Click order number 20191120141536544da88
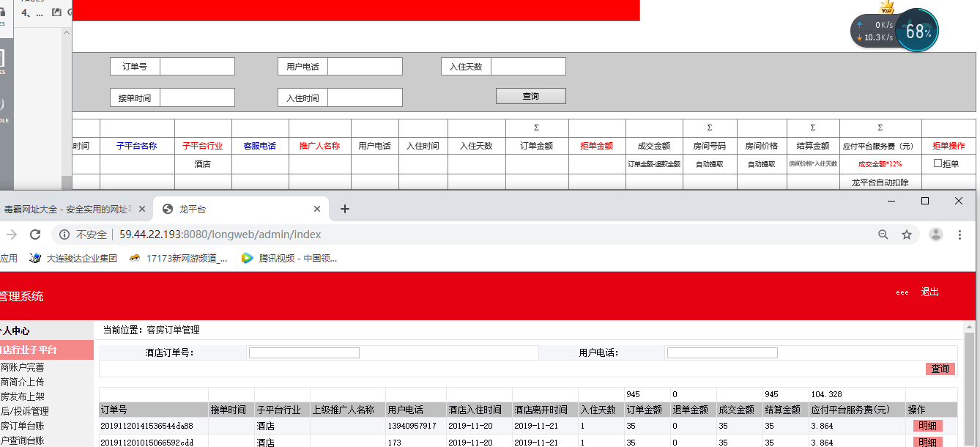This screenshot has height=447, width=980. pyautogui.click(x=146, y=426)
